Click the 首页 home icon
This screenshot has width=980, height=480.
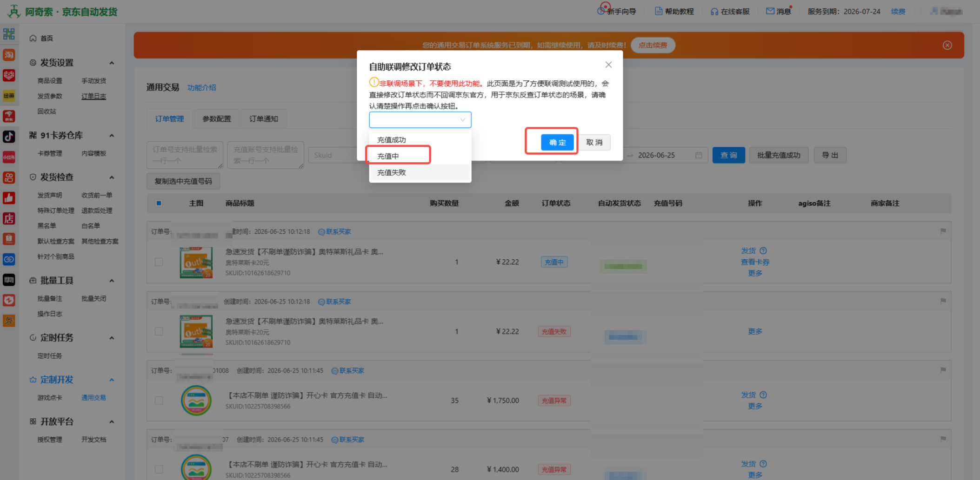pos(33,38)
